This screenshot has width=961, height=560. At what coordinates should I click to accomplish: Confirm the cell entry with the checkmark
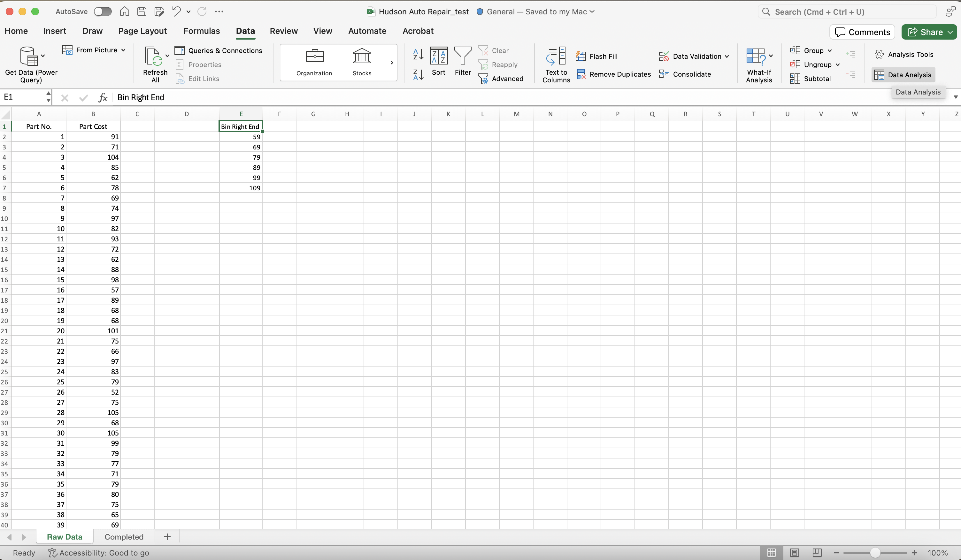(x=83, y=98)
